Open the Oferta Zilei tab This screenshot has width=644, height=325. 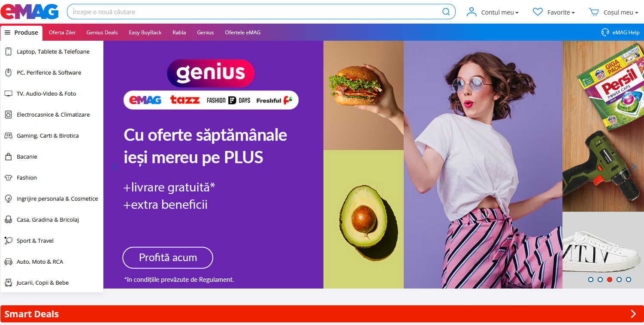(62, 32)
